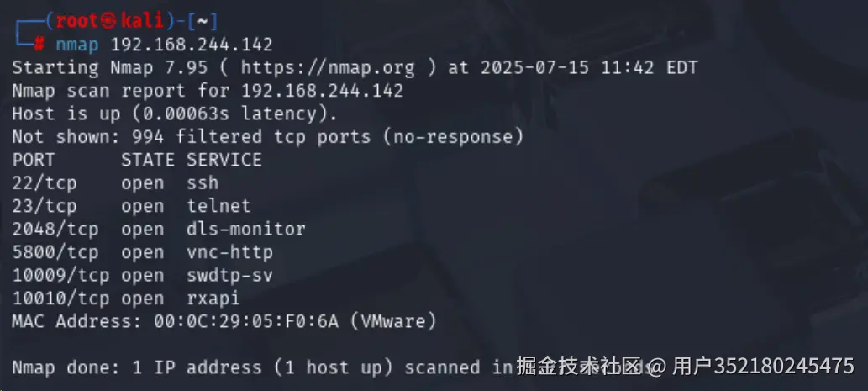868x391 pixels.
Task: Click the ssh service name
Action: tap(203, 182)
